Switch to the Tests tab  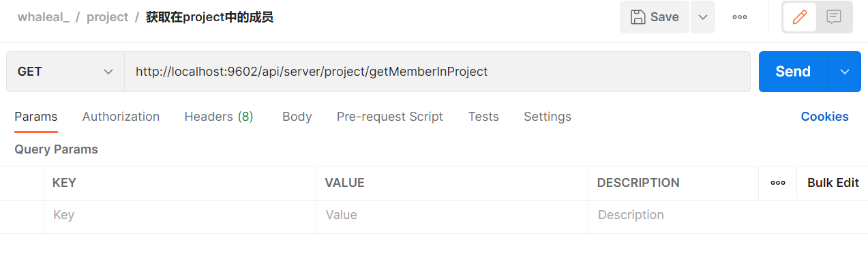pos(483,117)
